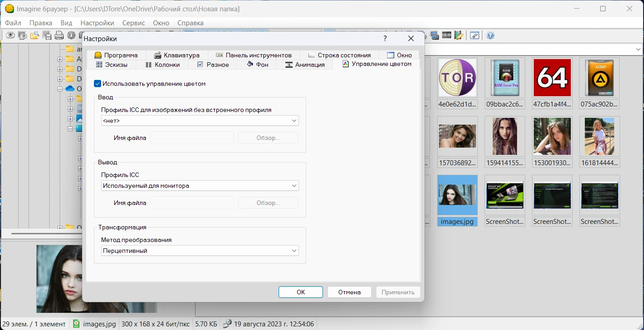Click the blue help question mark icon
The image size is (644, 330).
[490, 36]
